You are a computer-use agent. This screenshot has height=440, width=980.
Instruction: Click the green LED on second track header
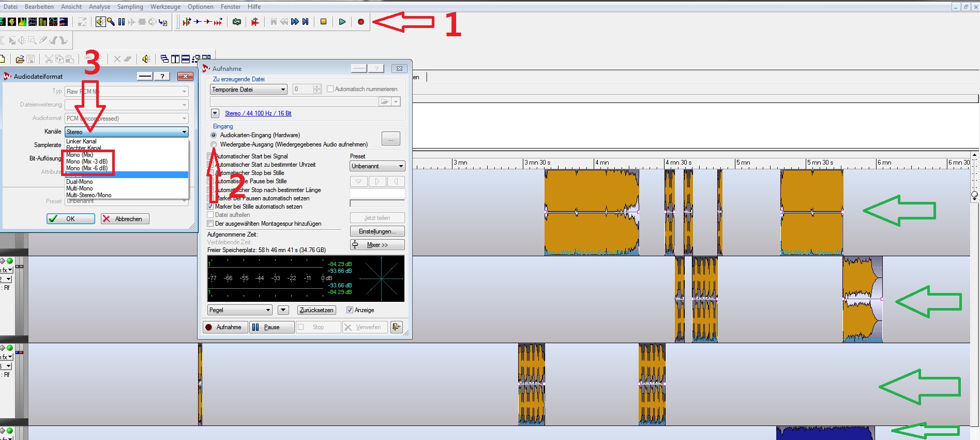pos(10,261)
